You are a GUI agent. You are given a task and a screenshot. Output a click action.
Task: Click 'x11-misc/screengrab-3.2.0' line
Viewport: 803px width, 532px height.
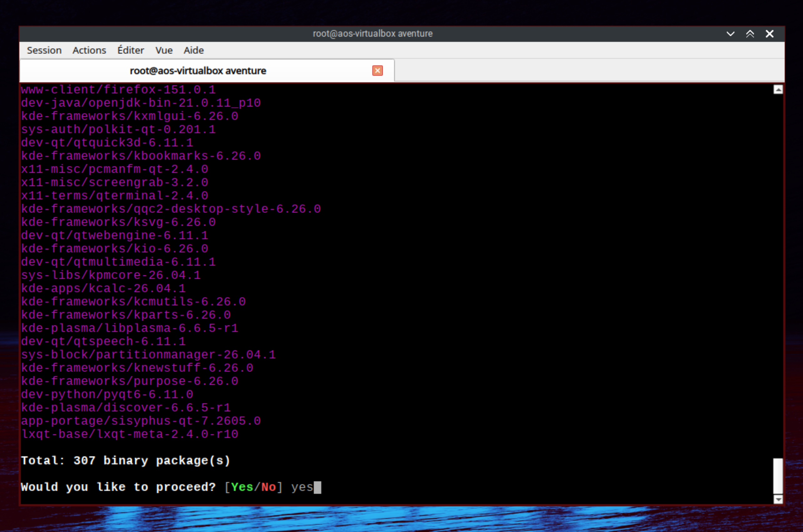pyautogui.click(x=114, y=182)
